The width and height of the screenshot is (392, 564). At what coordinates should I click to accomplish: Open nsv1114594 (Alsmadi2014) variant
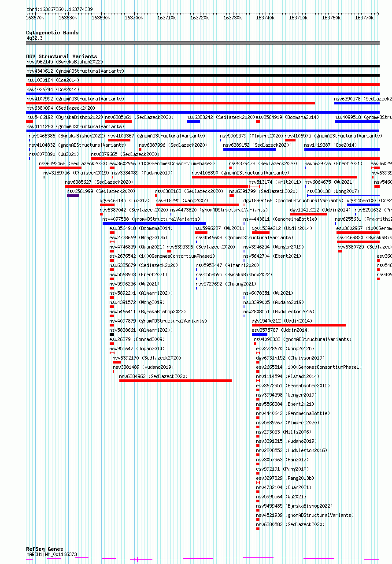[x=288, y=376]
